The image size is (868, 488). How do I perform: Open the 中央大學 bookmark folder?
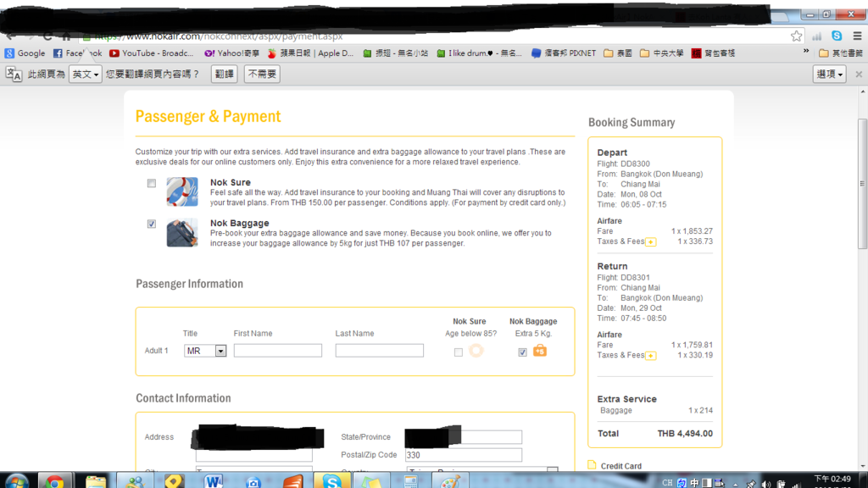661,53
